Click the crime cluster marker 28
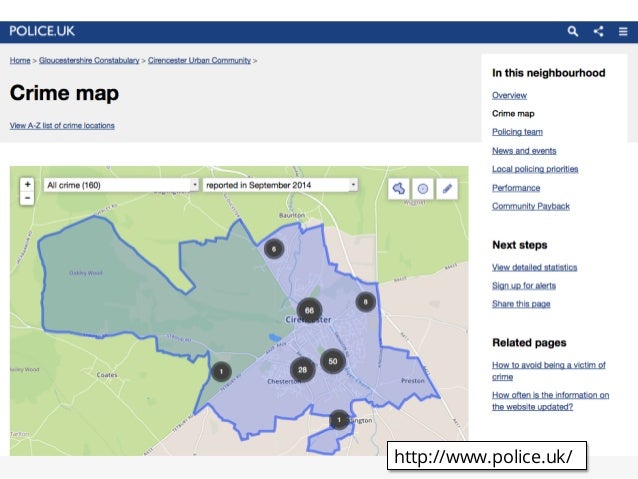The height and width of the screenshot is (479, 638). pos(302,370)
